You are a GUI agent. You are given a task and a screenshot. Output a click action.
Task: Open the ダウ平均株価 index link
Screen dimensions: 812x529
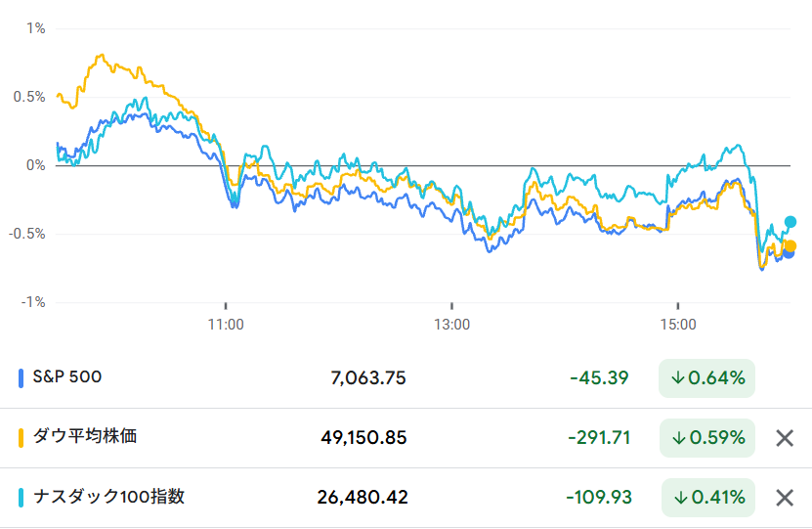85,437
